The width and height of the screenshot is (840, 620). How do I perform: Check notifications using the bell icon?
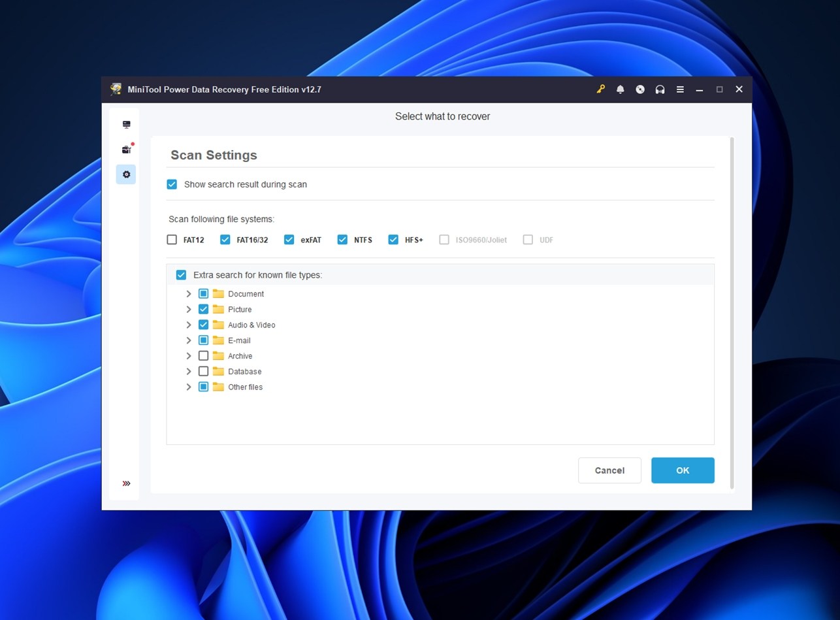click(x=620, y=89)
